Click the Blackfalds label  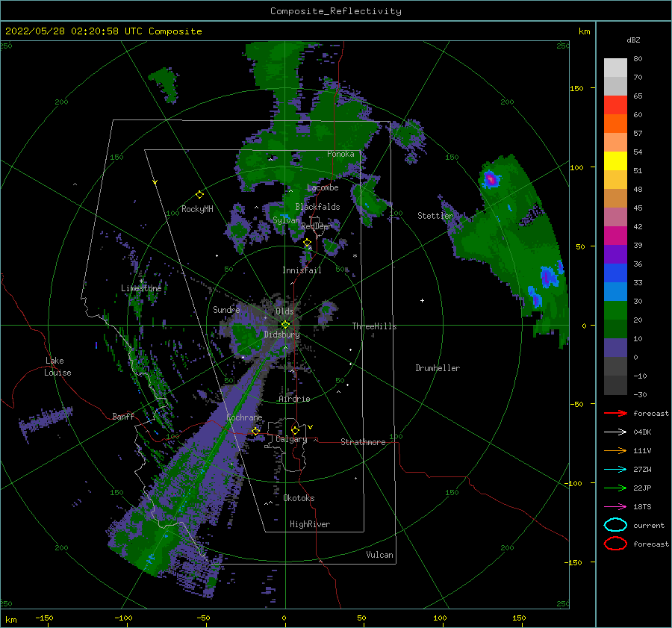(x=317, y=207)
